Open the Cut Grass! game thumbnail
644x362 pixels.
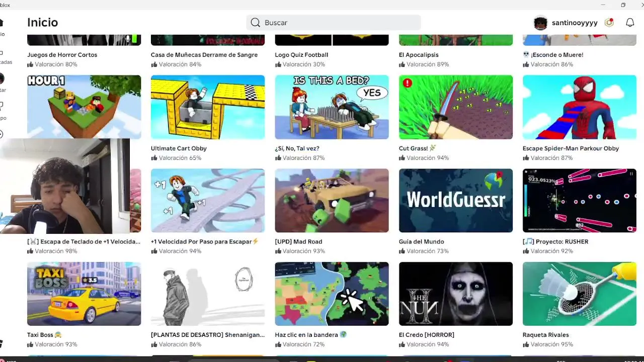[x=456, y=107]
